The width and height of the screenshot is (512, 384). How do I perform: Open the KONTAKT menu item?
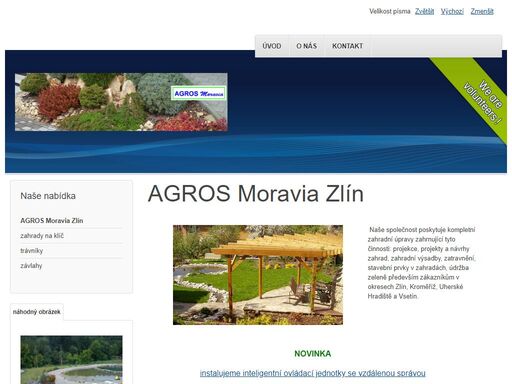click(347, 46)
